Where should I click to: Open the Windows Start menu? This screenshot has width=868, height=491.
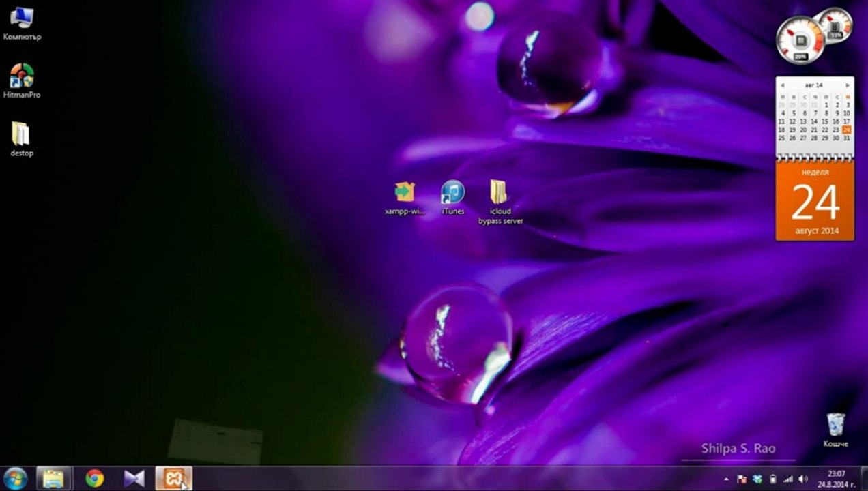pos(15,479)
